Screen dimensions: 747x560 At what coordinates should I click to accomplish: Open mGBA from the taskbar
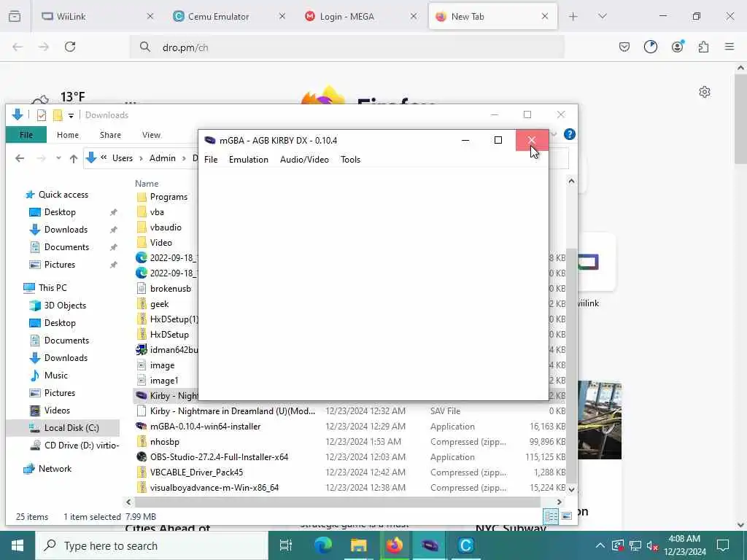[x=429, y=545]
